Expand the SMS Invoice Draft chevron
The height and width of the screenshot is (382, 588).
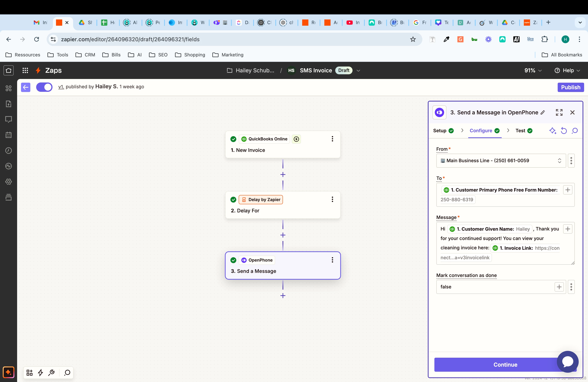(x=358, y=71)
